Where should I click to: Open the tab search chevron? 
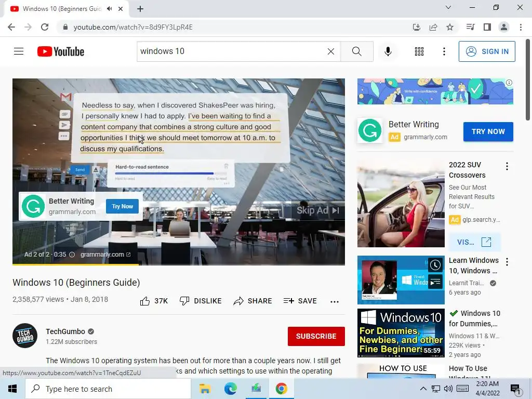(448, 7)
